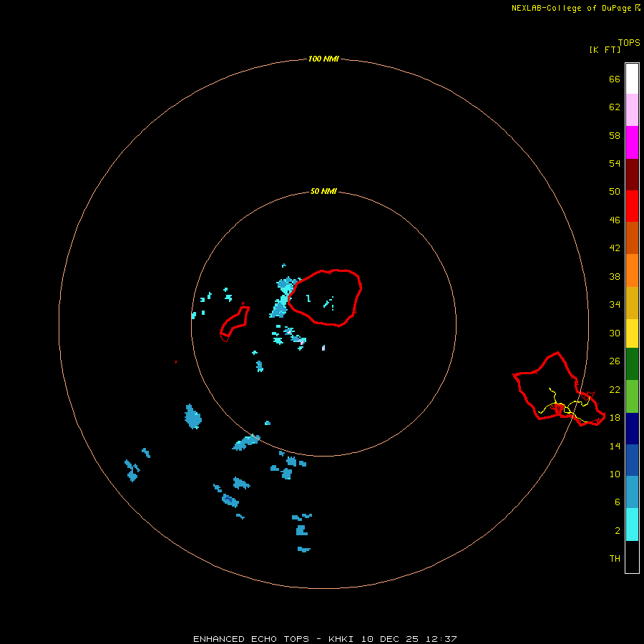Click the bright orange legend swatch
The image size is (644, 644).
[x=632, y=270]
